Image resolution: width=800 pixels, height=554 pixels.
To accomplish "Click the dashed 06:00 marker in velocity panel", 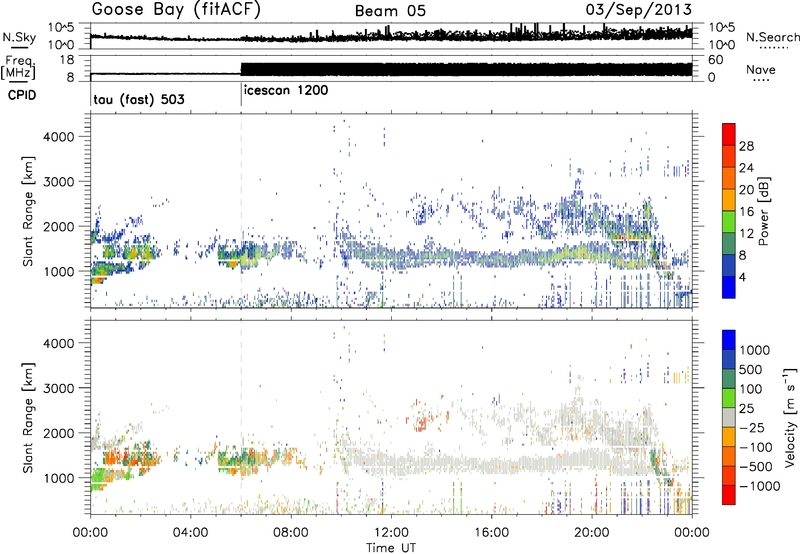I will (241, 417).
